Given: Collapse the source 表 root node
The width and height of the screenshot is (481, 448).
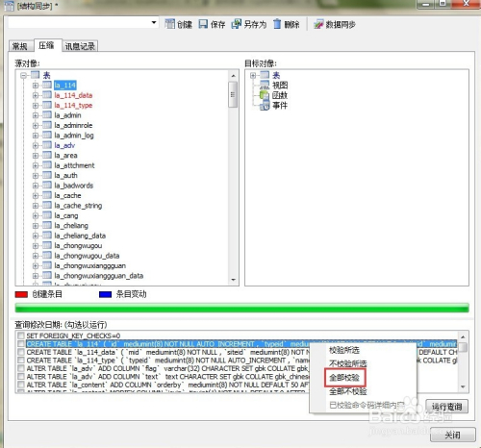Looking at the screenshot, I should pyautogui.click(x=23, y=75).
